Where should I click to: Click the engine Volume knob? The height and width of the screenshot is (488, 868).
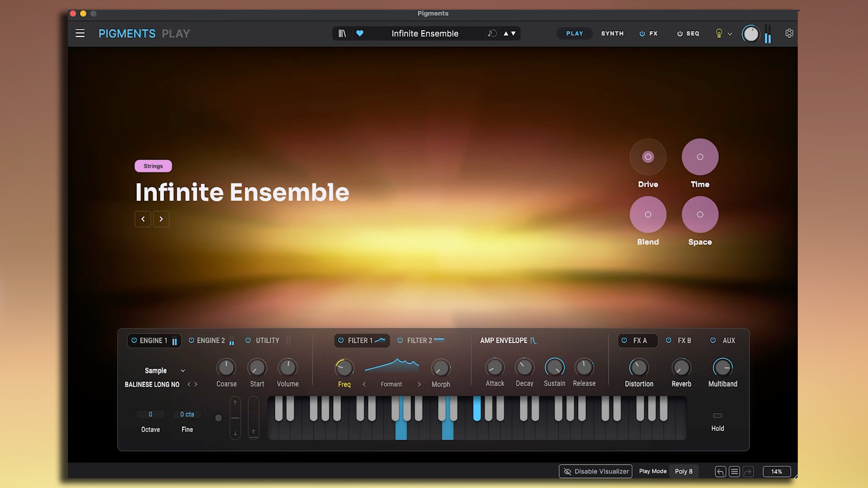[x=288, y=368]
